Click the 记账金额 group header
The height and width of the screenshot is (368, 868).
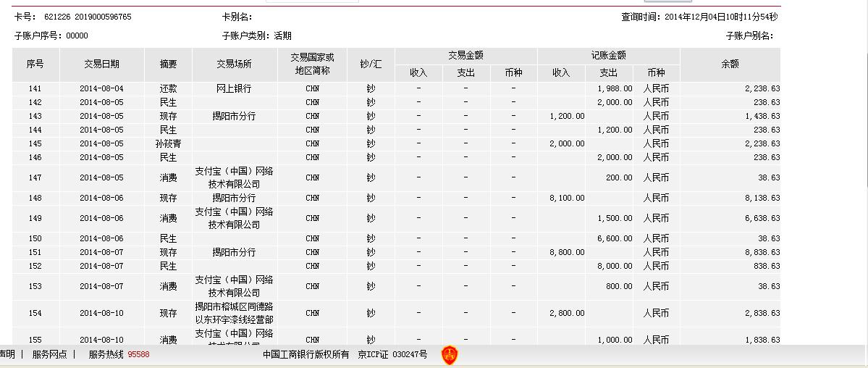[x=608, y=56]
